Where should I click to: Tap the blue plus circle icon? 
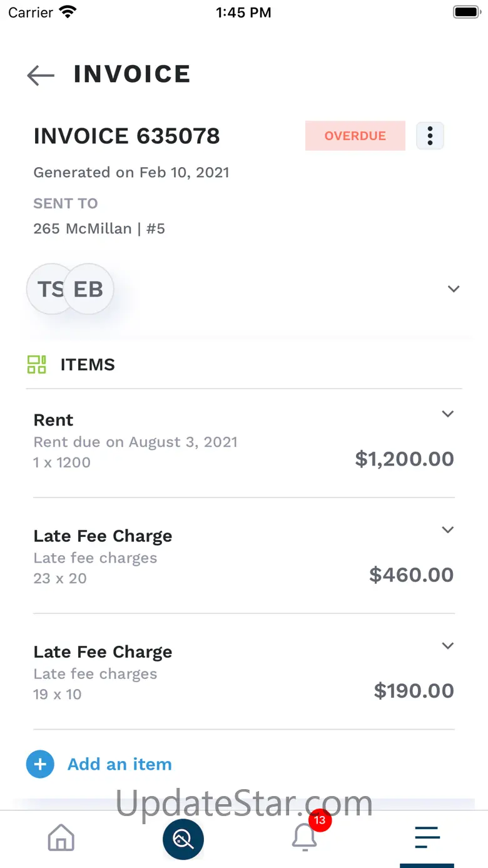(x=40, y=764)
